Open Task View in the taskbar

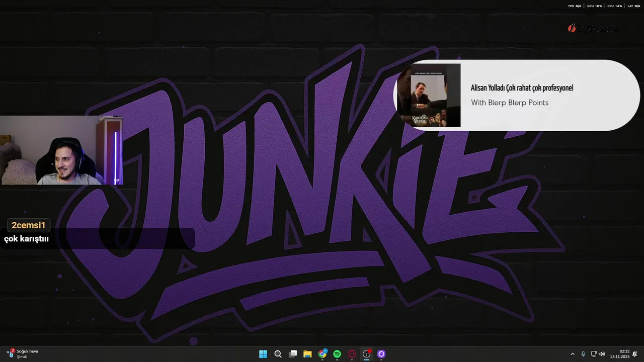pyautogui.click(x=293, y=354)
